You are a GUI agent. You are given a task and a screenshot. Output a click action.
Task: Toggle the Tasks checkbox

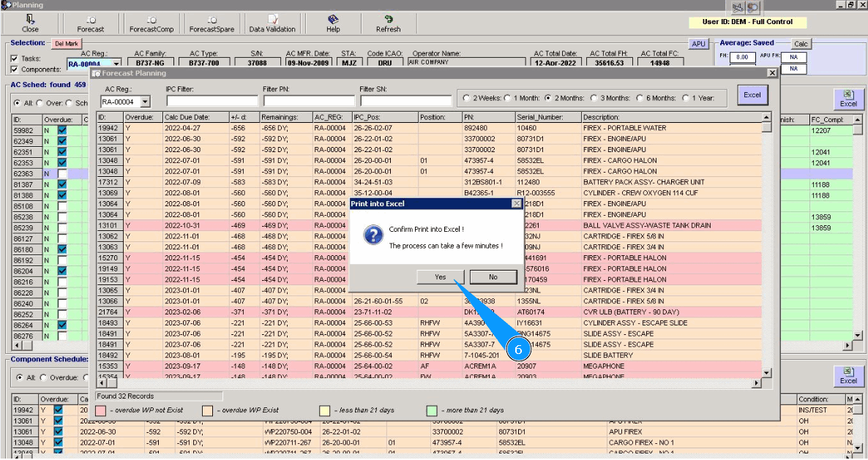click(x=15, y=59)
